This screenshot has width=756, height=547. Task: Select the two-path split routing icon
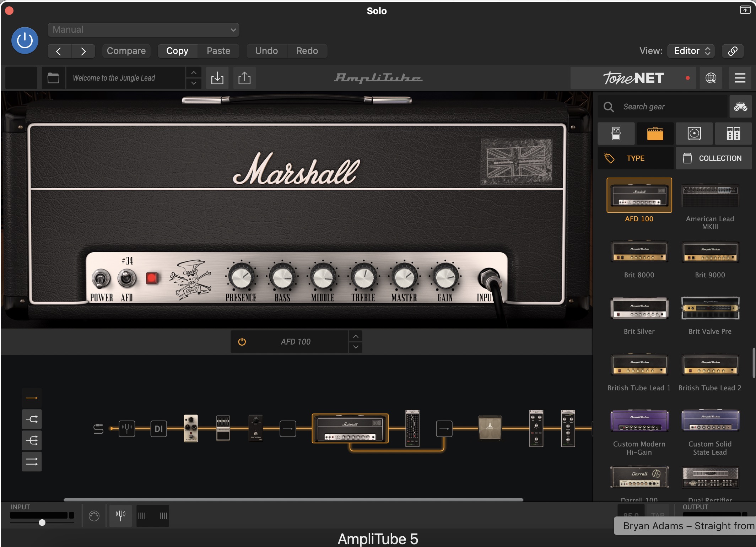(x=32, y=419)
